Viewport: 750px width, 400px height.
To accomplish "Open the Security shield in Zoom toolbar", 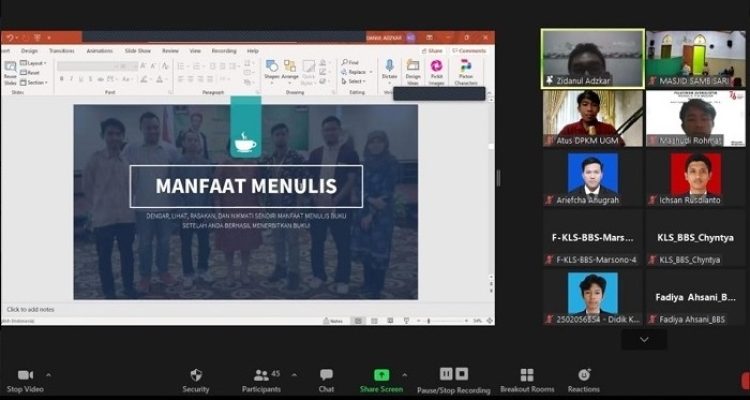I will point(196,375).
